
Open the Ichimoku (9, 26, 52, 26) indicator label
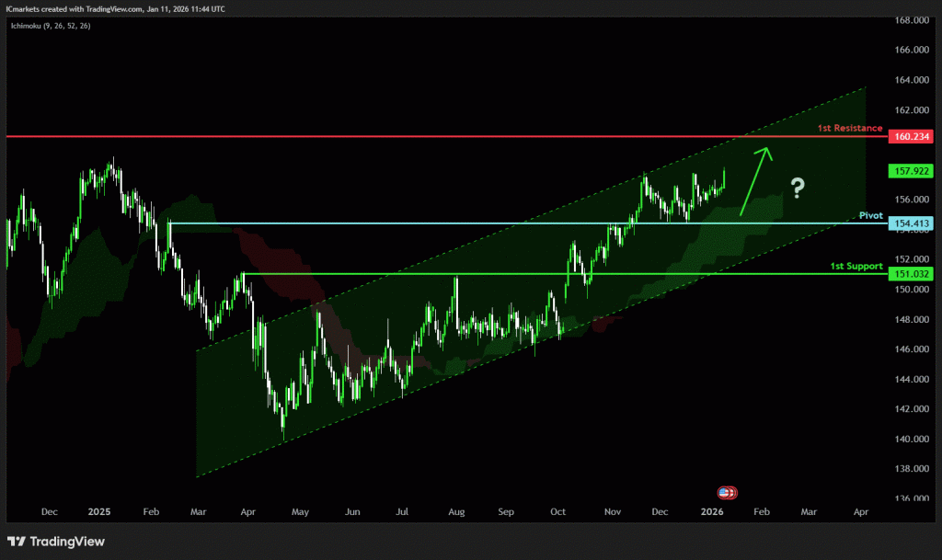pos(52,25)
